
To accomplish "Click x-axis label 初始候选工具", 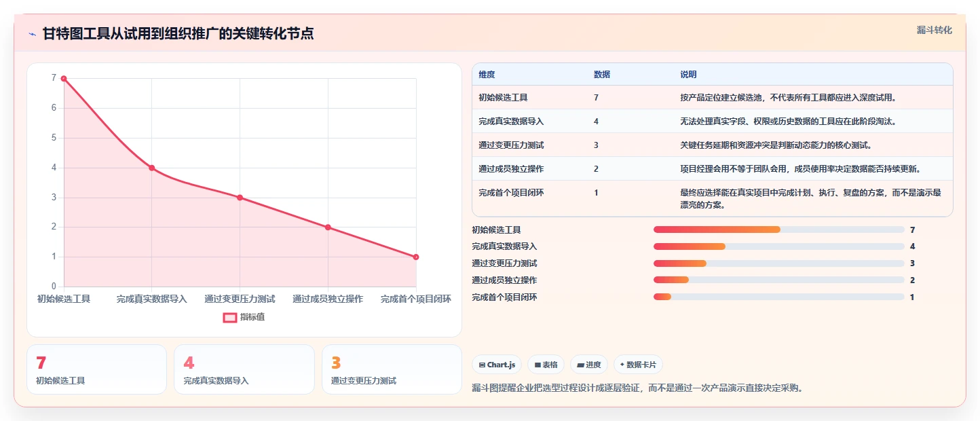I will (x=64, y=299).
